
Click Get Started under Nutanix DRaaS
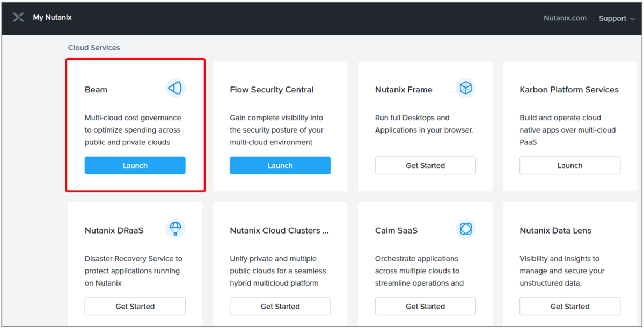pos(135,306)
